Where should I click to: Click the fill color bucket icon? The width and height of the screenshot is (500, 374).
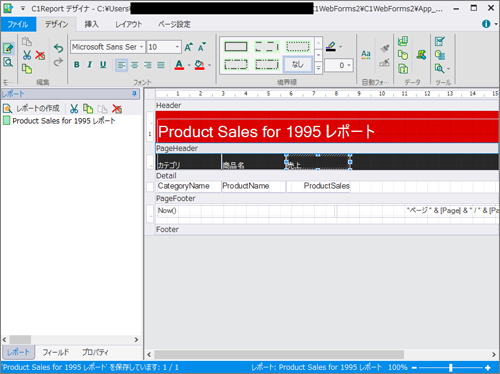pyautogui.click(x=199, y=65)
